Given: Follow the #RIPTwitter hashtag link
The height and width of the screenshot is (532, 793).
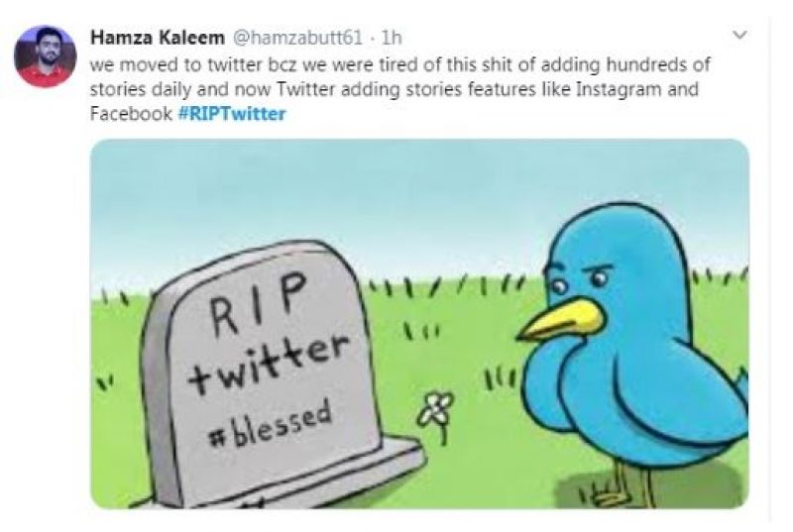Looking at the screenshot, I should 232,114.
